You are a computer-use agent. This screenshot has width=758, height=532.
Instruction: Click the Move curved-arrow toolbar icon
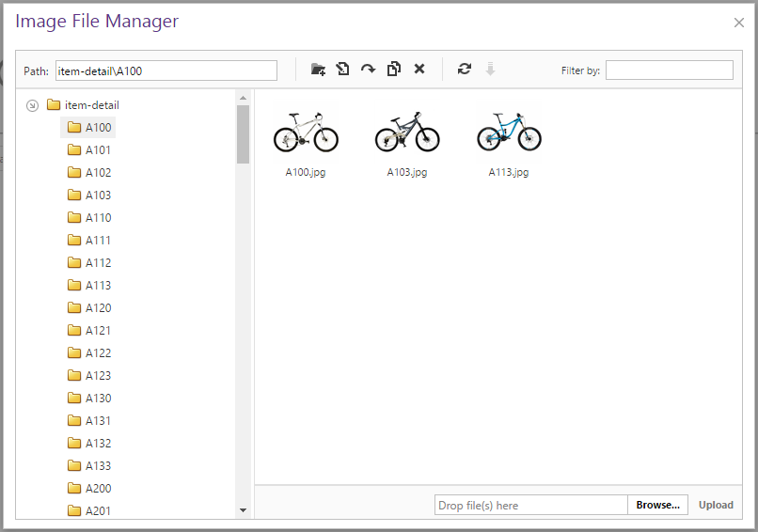(369, 70)
